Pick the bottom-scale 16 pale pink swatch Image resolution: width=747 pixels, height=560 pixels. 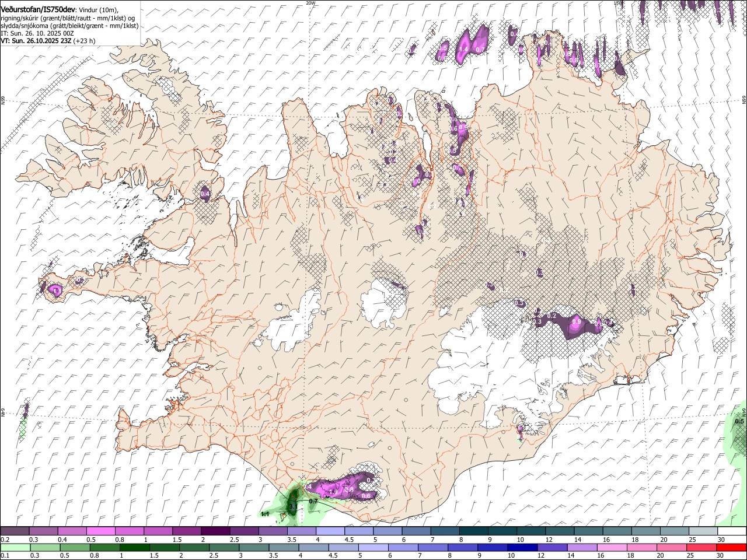612,547
